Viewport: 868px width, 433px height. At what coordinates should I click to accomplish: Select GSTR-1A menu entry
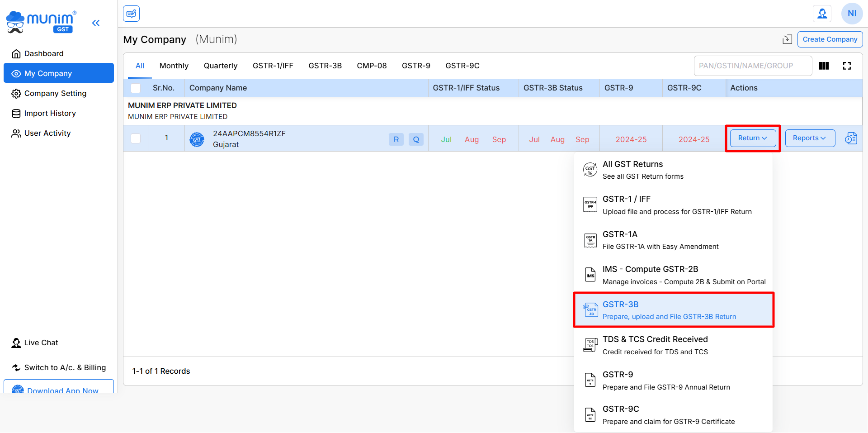tap(673, 240)
